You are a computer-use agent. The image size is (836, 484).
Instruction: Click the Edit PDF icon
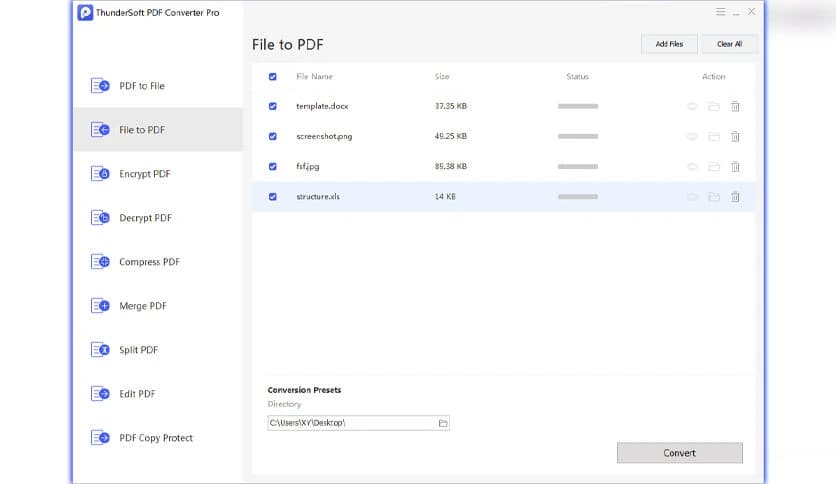100,393
